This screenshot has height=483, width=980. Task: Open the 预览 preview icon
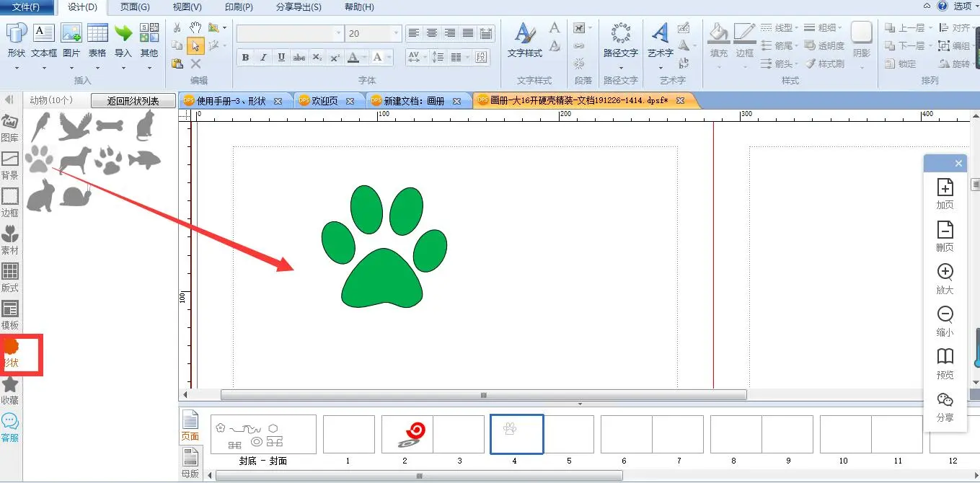click(945, 363)
